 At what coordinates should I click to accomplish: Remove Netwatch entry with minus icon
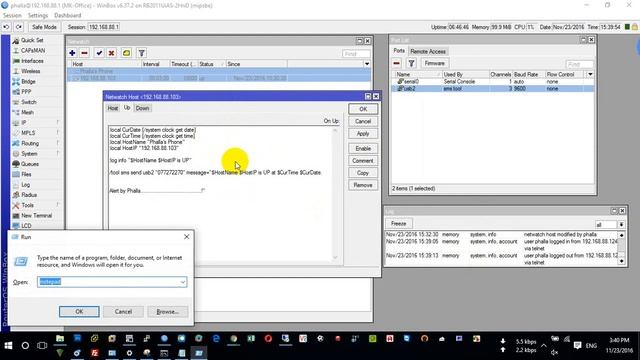(x=84, y=53)
